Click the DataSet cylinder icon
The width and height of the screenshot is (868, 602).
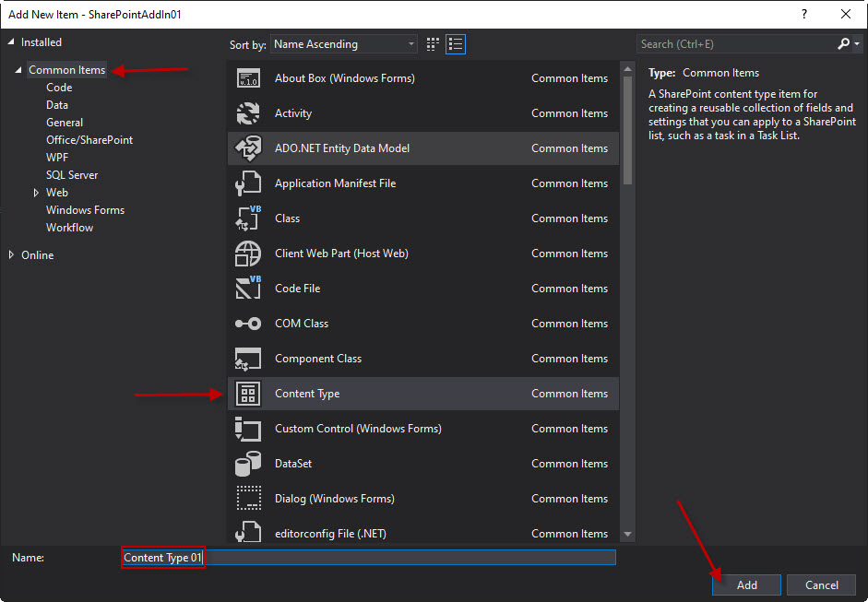coord(248,464)
